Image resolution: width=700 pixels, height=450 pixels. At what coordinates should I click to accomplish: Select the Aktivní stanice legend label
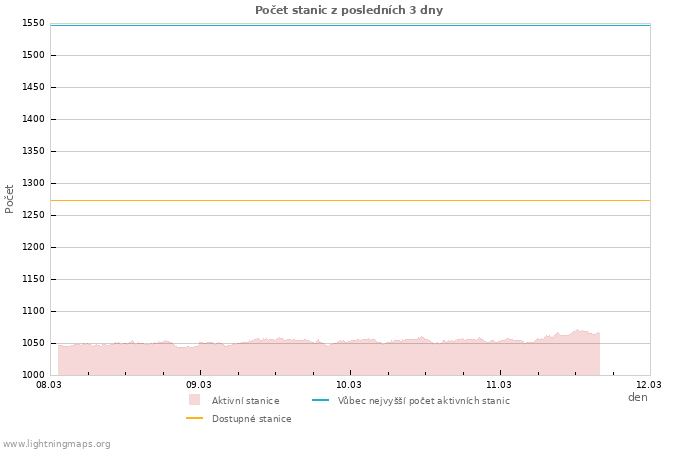pos(245,401)
